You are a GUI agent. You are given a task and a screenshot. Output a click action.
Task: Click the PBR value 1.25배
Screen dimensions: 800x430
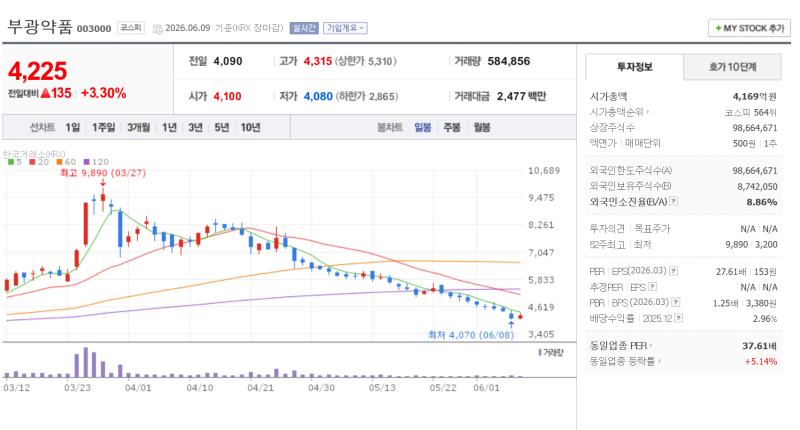726,303
